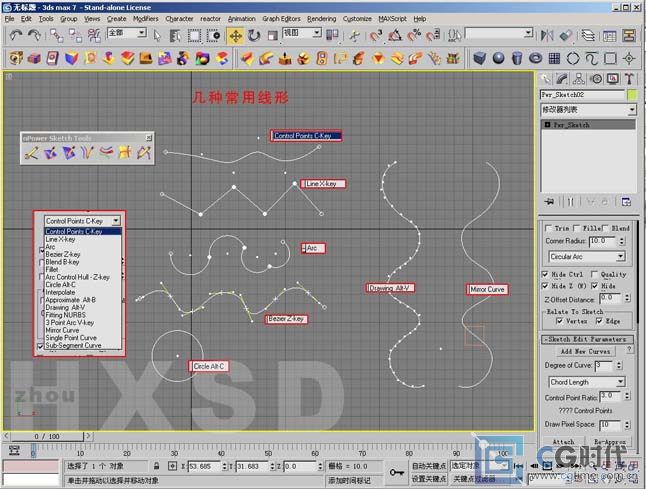Expand Pwr_Sketch modifier stack entry
This screenshot has height=489, width=646.
click(x=548, y=124)
